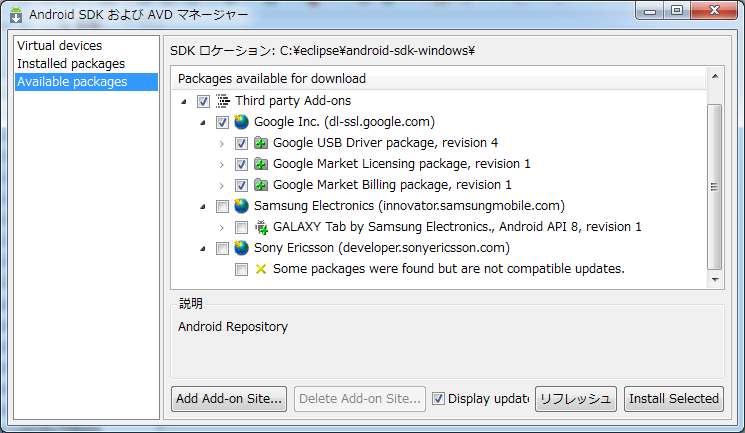The image size is (745, 433).
Task: Click the GALAXY Tab Android add-on icon
Action: (261, 227)
